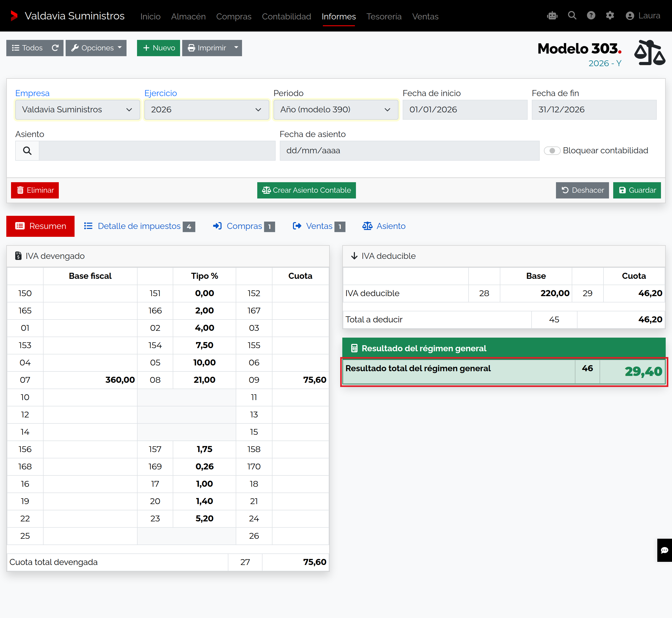The height and width of the screenshot is (618, 672).
Task: Open the search magnifier in top bar
Action: click(572, 16)
